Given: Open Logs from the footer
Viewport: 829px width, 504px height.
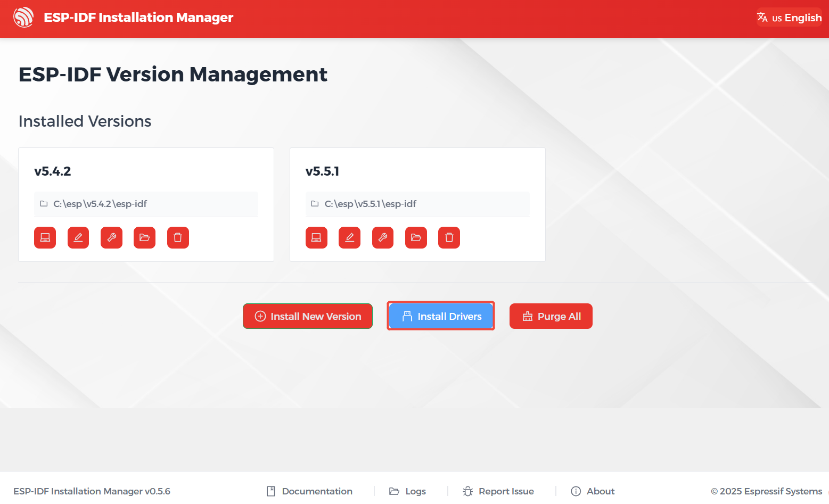Looking at the screenshot, I should [408, 491].
